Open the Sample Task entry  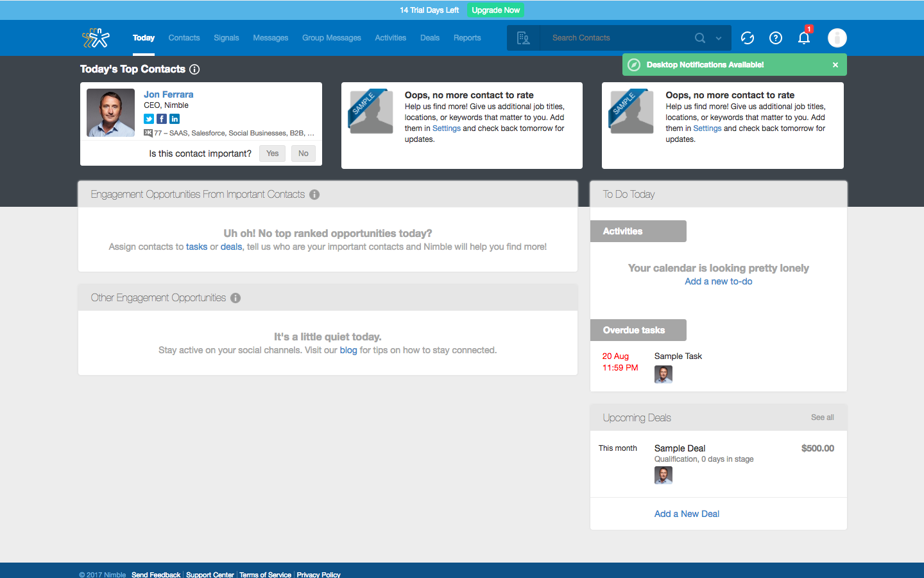coord(678,356)
